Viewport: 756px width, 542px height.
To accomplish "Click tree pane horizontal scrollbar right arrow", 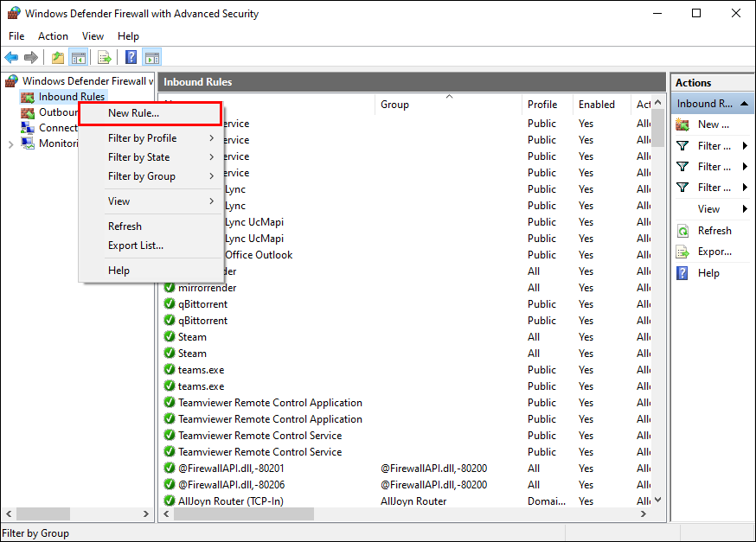I will coord(146,514).
